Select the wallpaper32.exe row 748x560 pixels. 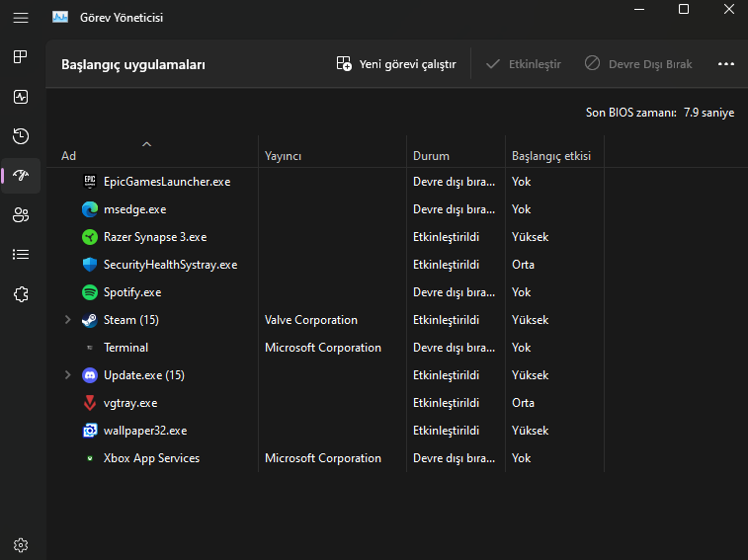[145, 431]
